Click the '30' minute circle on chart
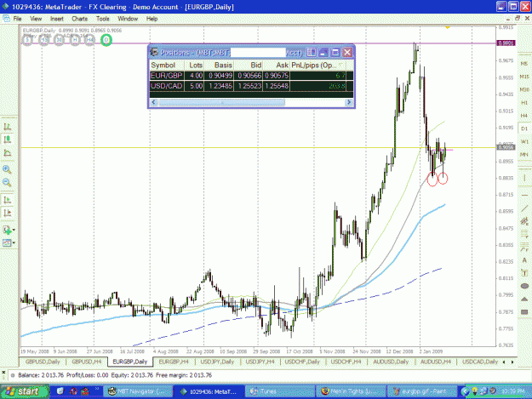532x399 pixels. (59, 40)
